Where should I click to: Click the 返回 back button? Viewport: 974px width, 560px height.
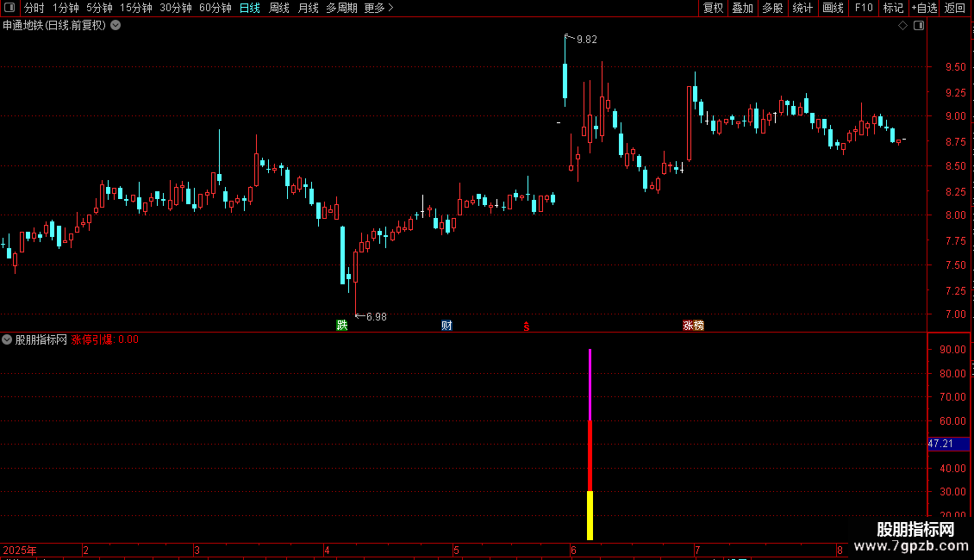pos(955,8)
